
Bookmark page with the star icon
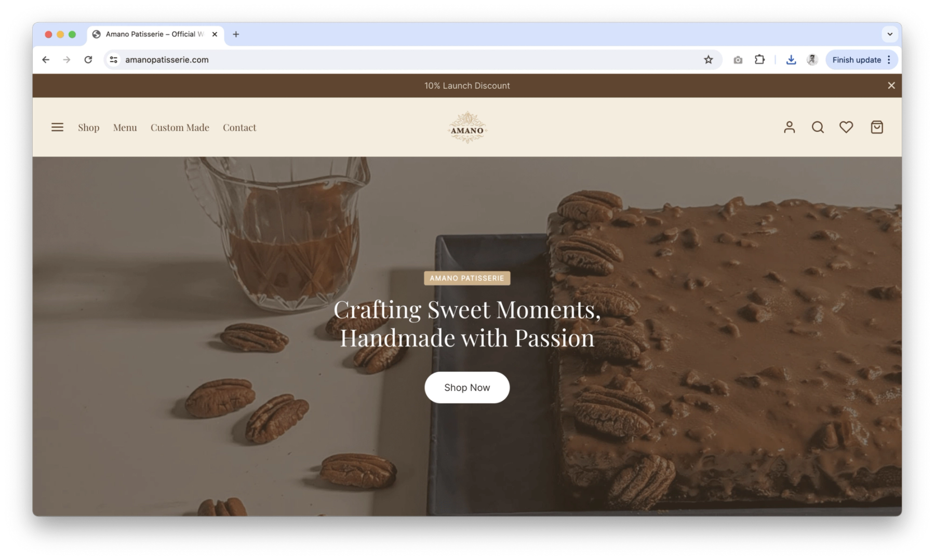pos(708,60)
